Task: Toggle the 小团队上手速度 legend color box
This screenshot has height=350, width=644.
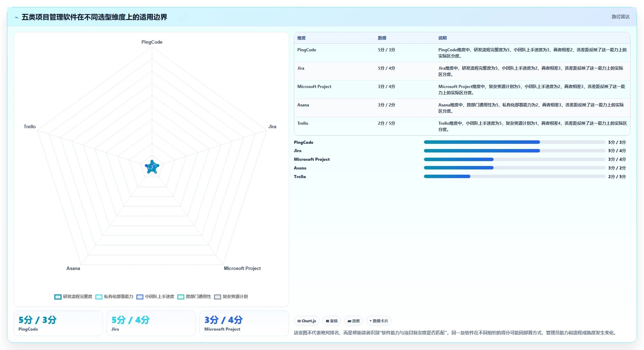Action: click(x=140, y=297)
